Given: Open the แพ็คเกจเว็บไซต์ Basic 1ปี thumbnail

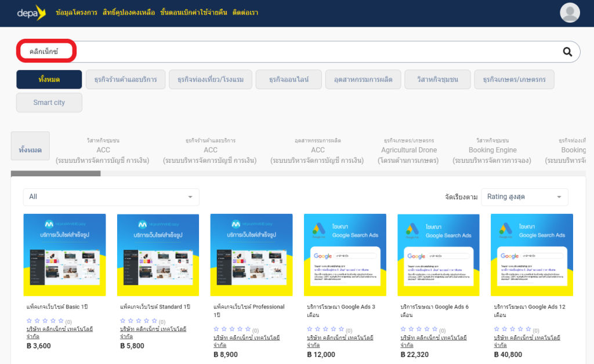Looking at the screenshot, I should pos(65,255).
